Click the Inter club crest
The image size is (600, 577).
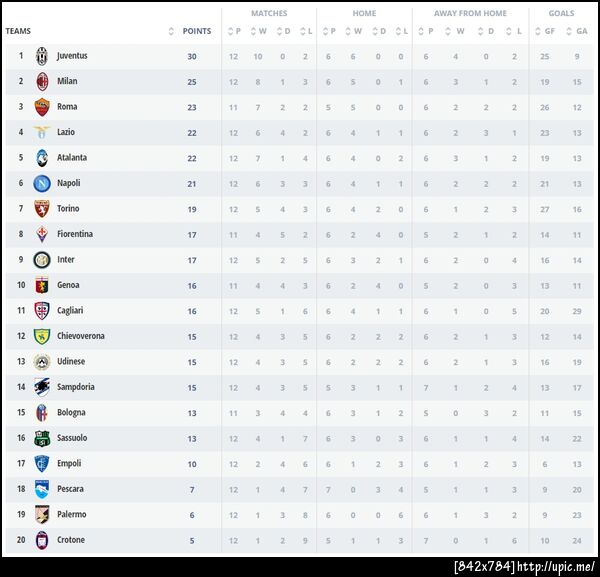tap(42, 260)
